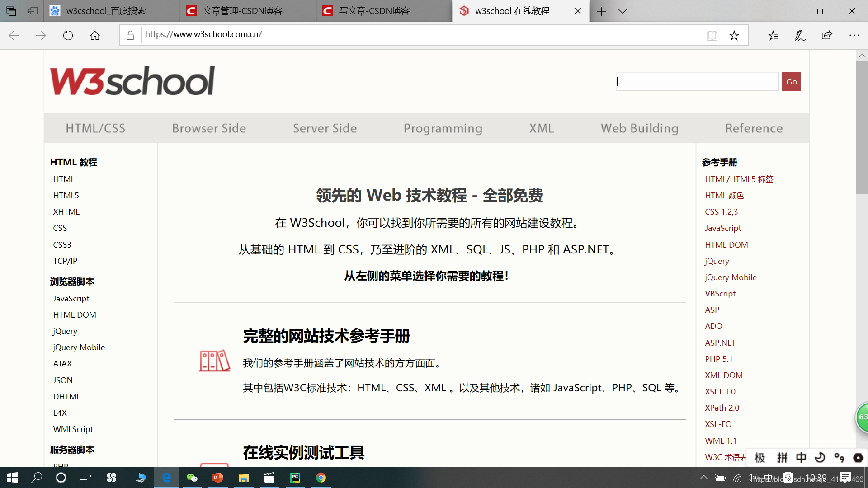868x488 pixels.
Task: Open the jQuery Mobile reference link
Action: pyautogui.click(x=731, y=277)
